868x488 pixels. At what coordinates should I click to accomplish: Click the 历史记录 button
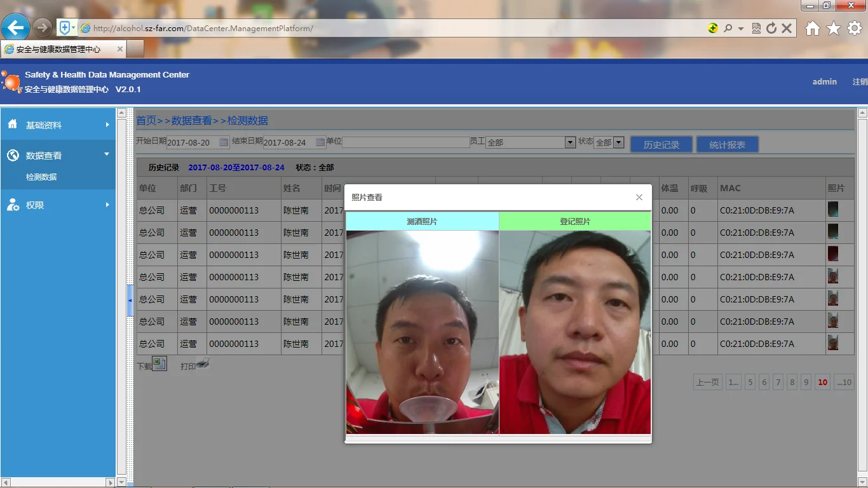[661, 145]
